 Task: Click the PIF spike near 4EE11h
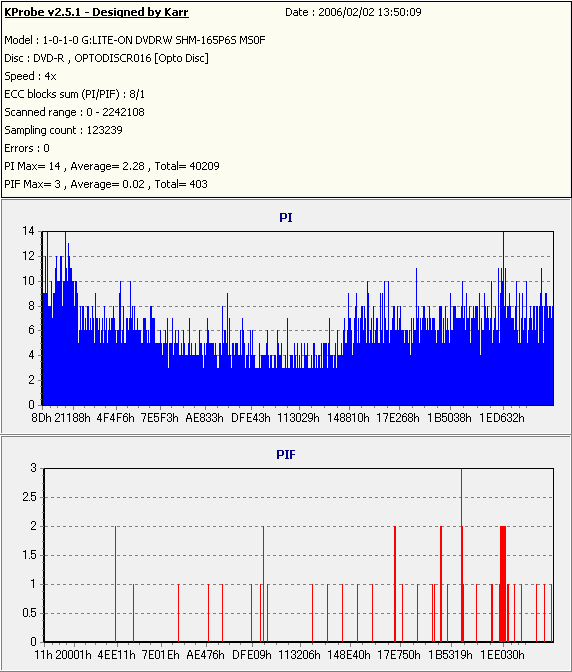(115, 584)
